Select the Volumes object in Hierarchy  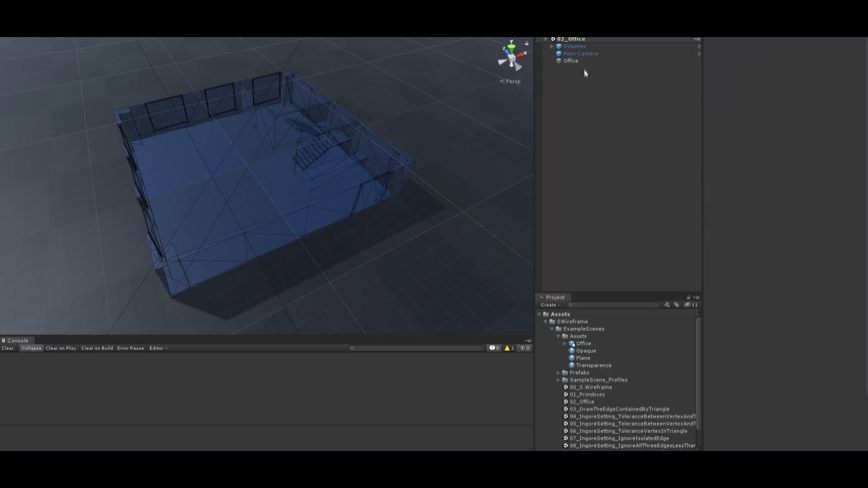pos(574,46)
